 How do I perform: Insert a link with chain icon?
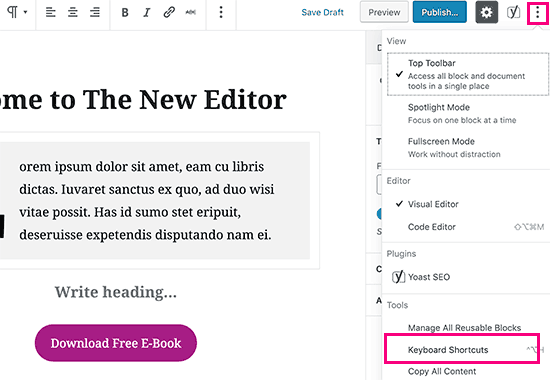click(x=169, y=12)
